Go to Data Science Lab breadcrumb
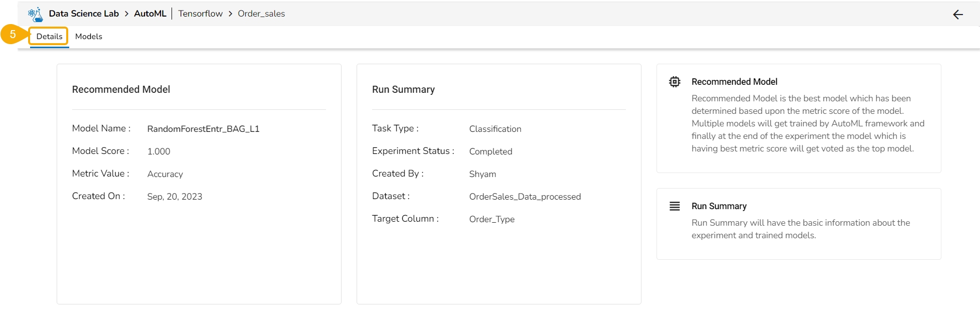Screen dimensions: 980x329 pyautogui.click(x=84, y=14)
